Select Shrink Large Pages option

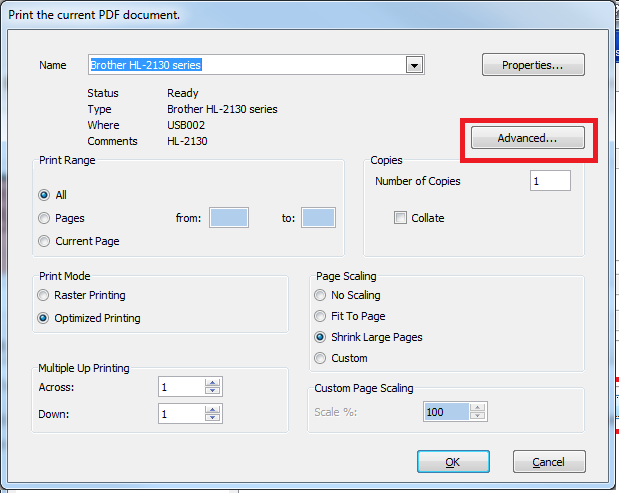(320, 337)
